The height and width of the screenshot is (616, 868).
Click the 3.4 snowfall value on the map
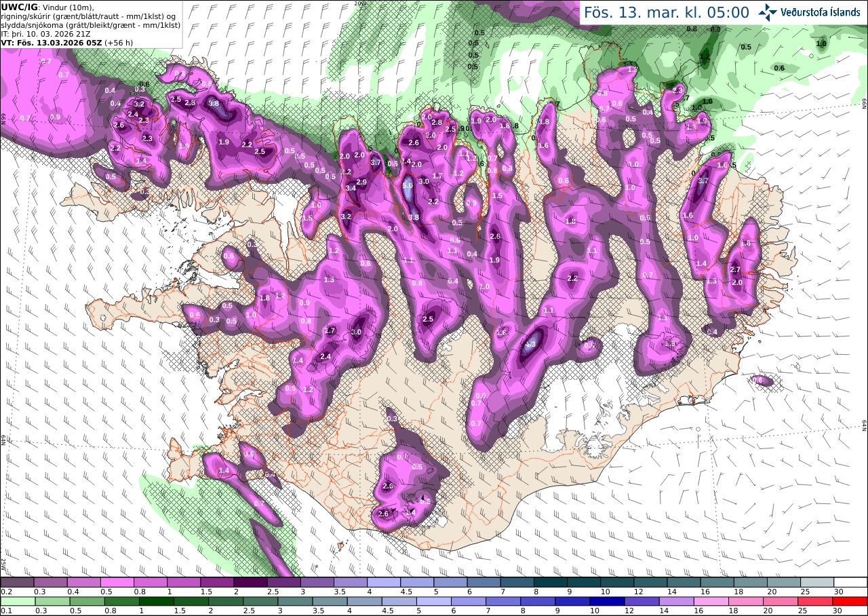pos(351,188)
